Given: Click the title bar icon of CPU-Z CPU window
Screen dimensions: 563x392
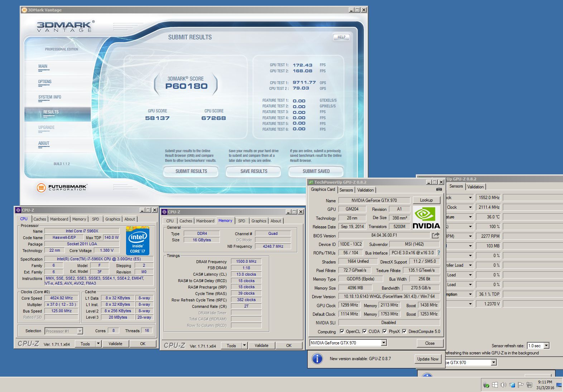Looking at the screenshot, I should 18,210.
